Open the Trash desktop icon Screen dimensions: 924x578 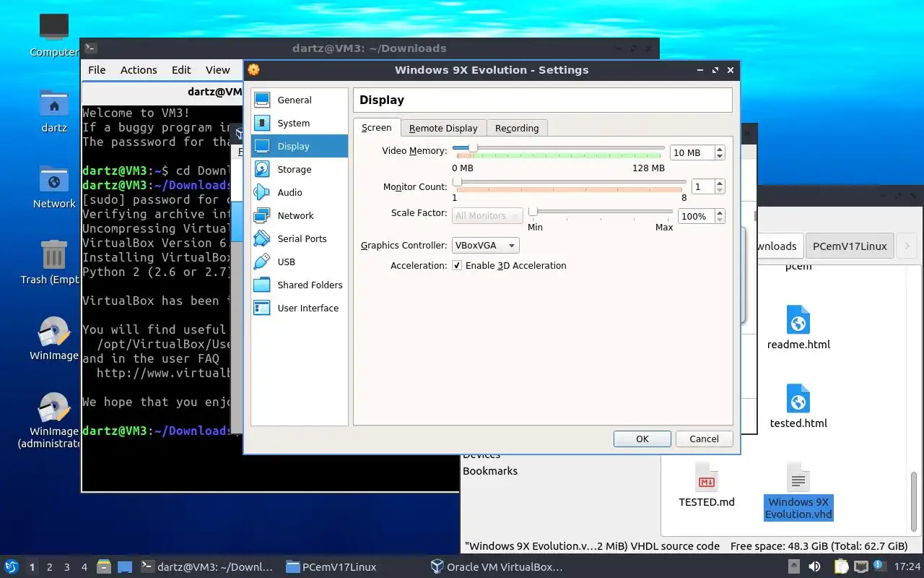[x=54, y=263]
